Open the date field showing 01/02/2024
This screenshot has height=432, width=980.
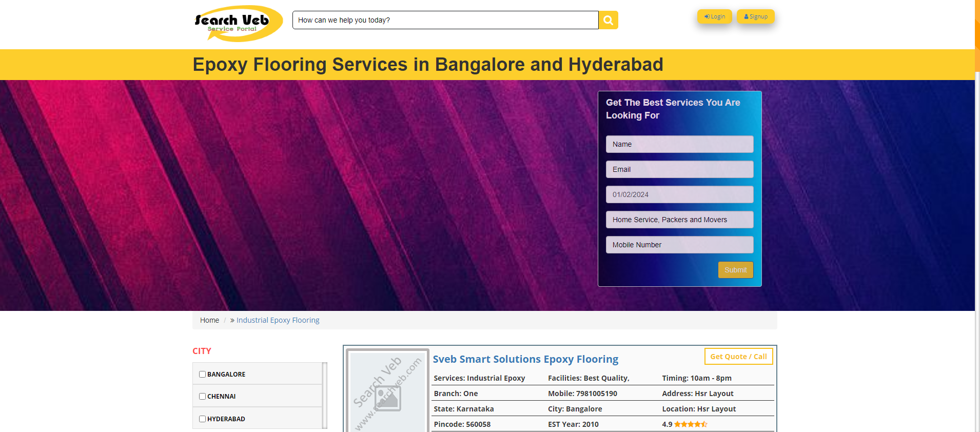(679, 194)
